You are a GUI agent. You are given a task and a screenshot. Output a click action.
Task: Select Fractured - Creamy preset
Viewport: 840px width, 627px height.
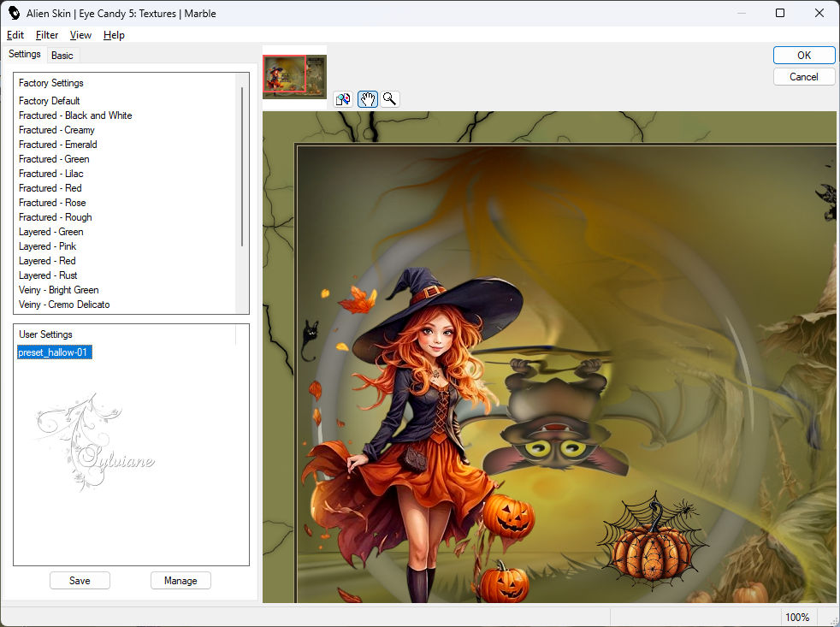[56, 130]
